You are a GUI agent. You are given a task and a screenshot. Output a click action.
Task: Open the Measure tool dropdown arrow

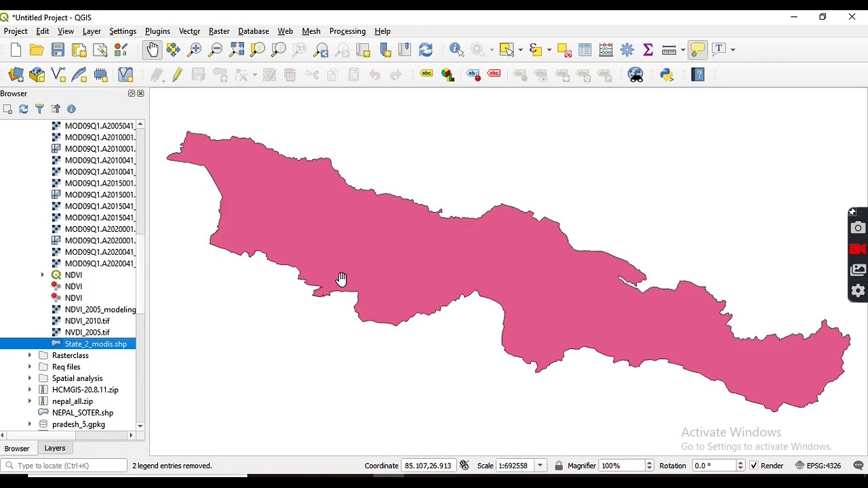coord(682,49)
